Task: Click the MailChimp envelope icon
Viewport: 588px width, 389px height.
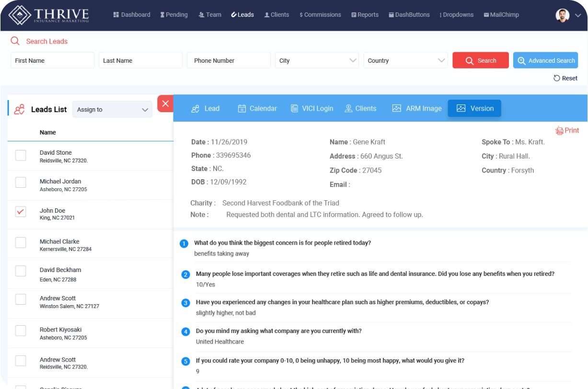Action: coord(486,15)
